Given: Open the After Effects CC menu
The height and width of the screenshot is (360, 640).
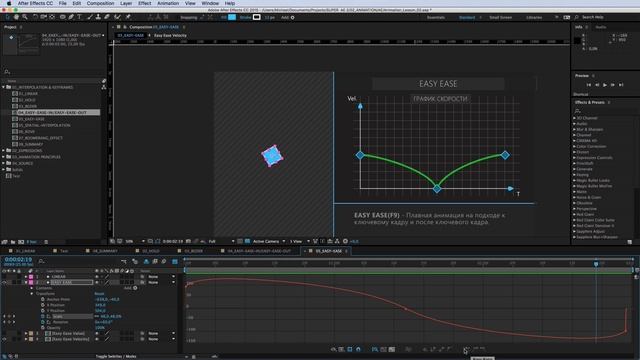Looking at the screenshot, I should click(x=35, y=3).
